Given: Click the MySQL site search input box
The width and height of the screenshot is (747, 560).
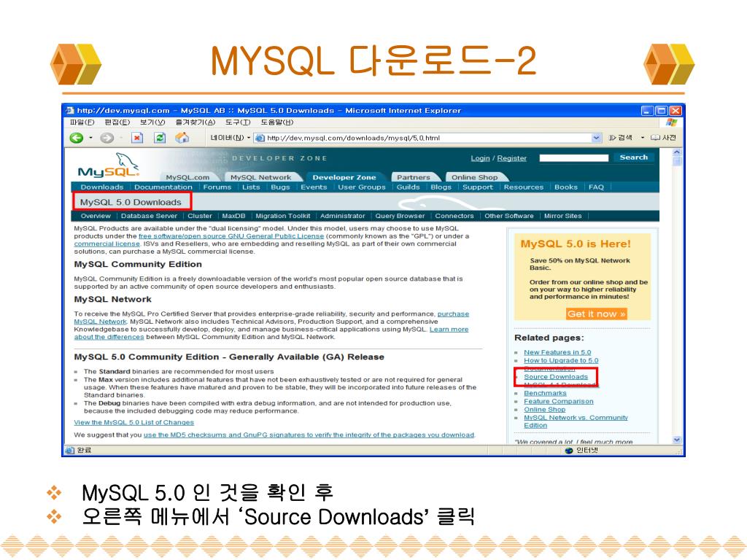Looking at the screenshot, I should (x=573, y=158).
